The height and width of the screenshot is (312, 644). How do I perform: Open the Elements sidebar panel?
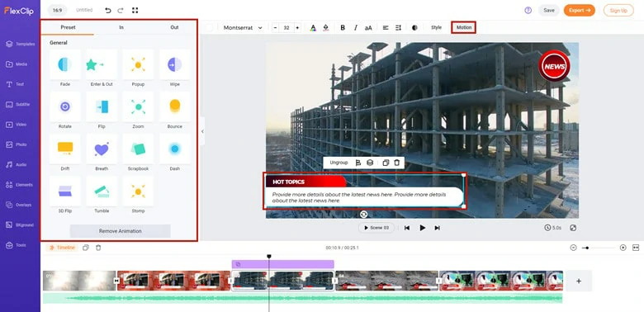[20, 185]
